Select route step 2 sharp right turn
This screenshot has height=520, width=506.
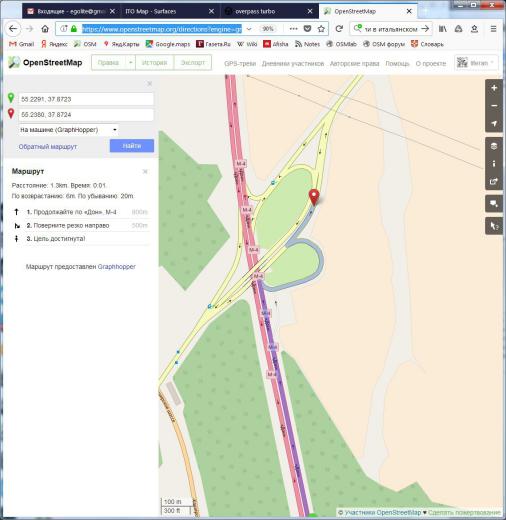81,226
